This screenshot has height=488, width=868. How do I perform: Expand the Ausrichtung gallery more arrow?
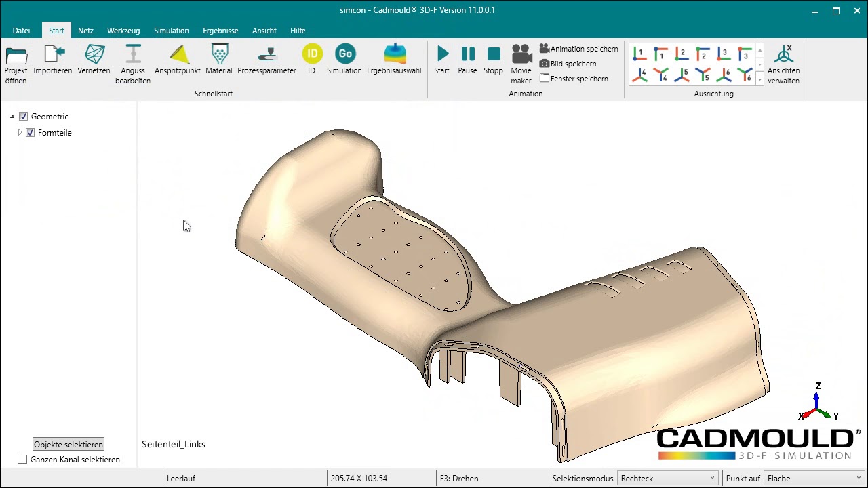click(759, 79)
